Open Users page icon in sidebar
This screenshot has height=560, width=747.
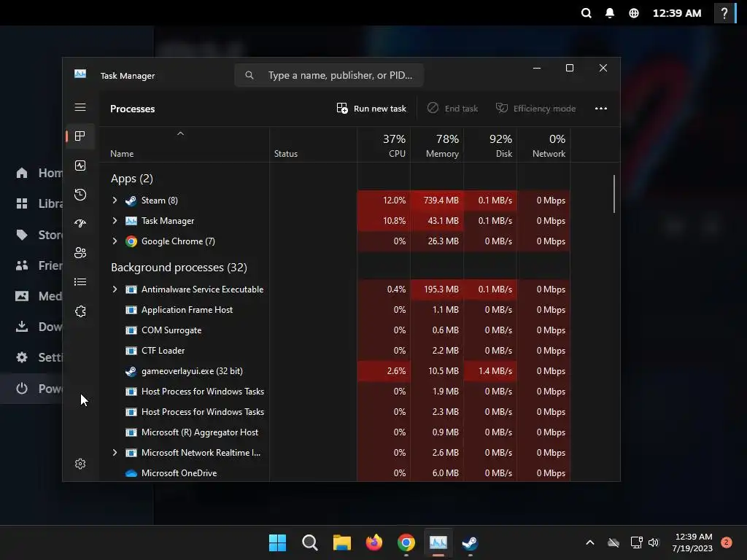(80, 252)
